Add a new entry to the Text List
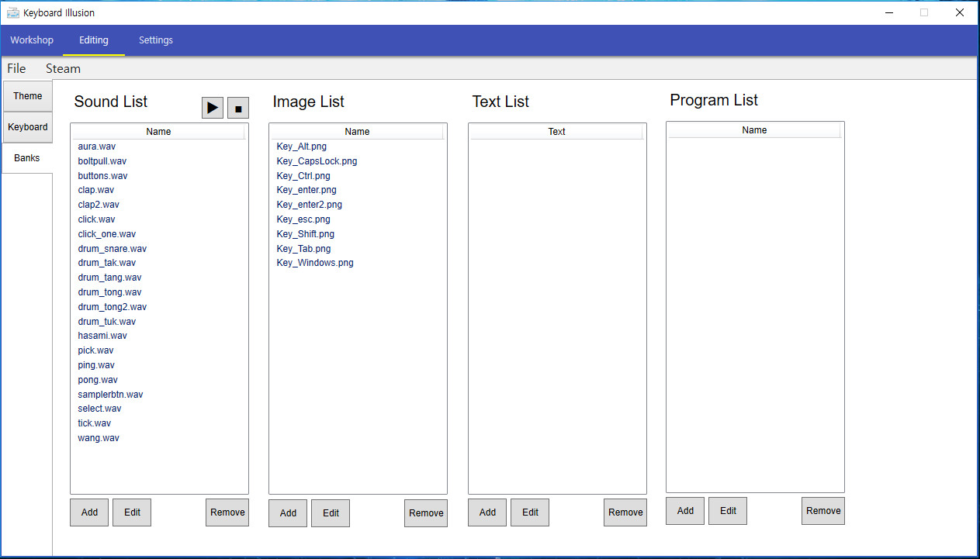 click(x=487, y=512)
